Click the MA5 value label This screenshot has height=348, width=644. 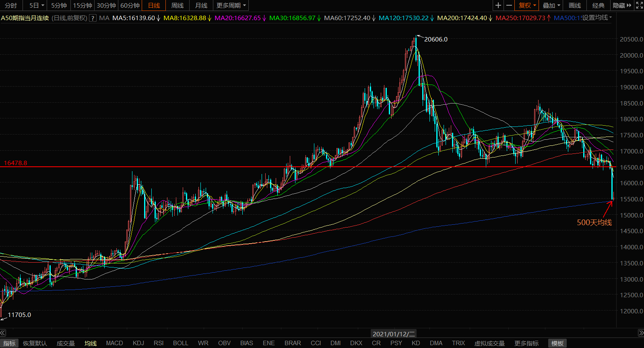point(136,18)
